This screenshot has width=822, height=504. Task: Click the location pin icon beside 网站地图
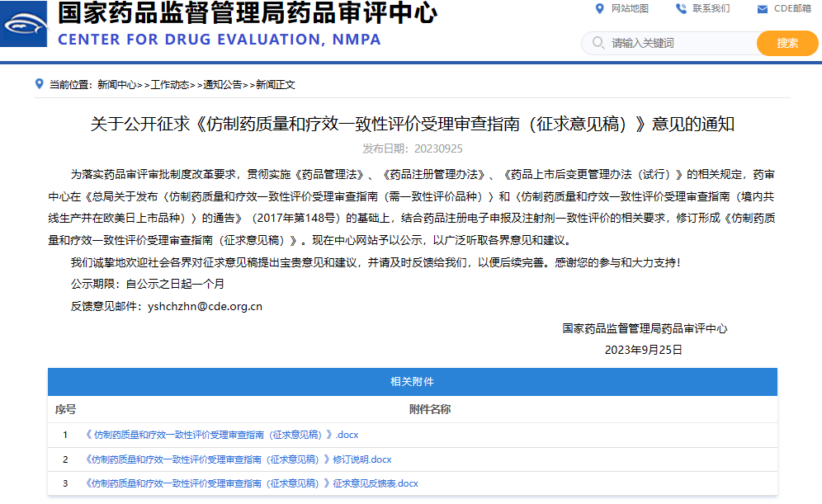599,10
